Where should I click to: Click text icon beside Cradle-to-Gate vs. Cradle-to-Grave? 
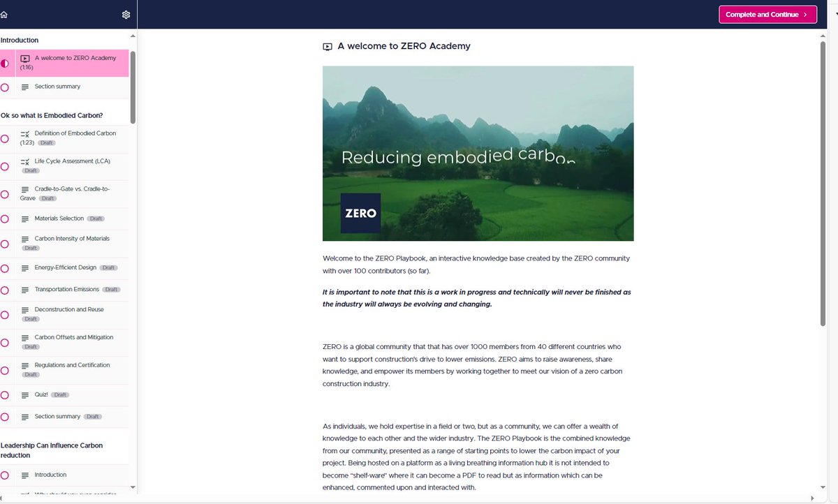(x=25, y=189)
